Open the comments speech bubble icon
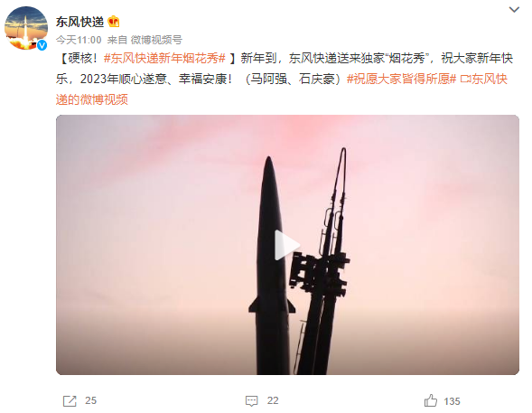The height and width of the screenshot is (413, 532). pyautogui.click(x=252, y=401)
